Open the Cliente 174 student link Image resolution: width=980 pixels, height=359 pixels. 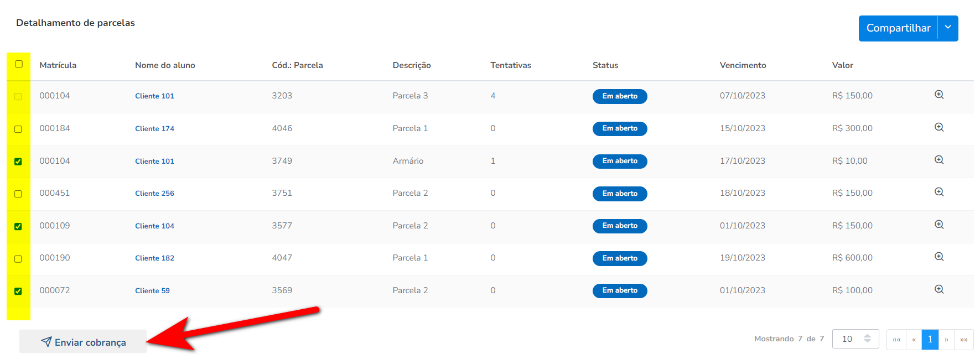click(154, 128)
